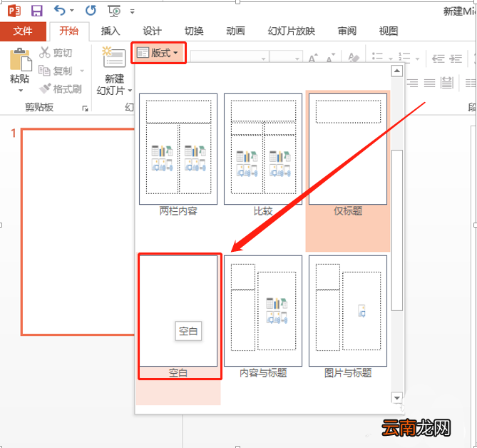Click the PowerPoint application icon
Screen dimensions: 477x448
14,11
